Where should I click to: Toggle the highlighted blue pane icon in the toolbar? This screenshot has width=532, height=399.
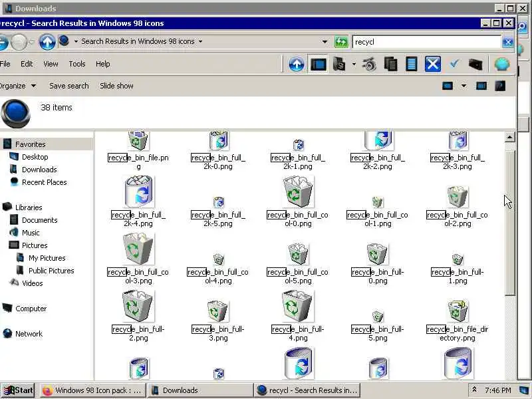319,64
